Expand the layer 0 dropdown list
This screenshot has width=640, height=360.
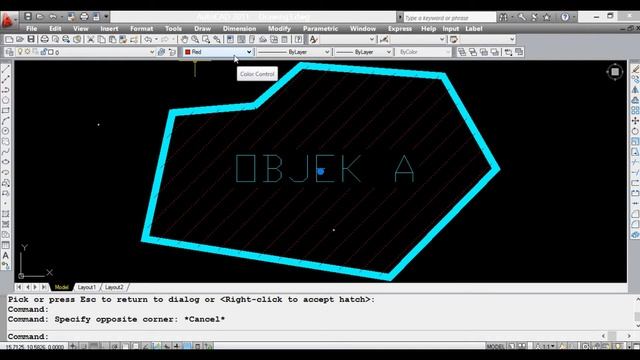point(152,52)
